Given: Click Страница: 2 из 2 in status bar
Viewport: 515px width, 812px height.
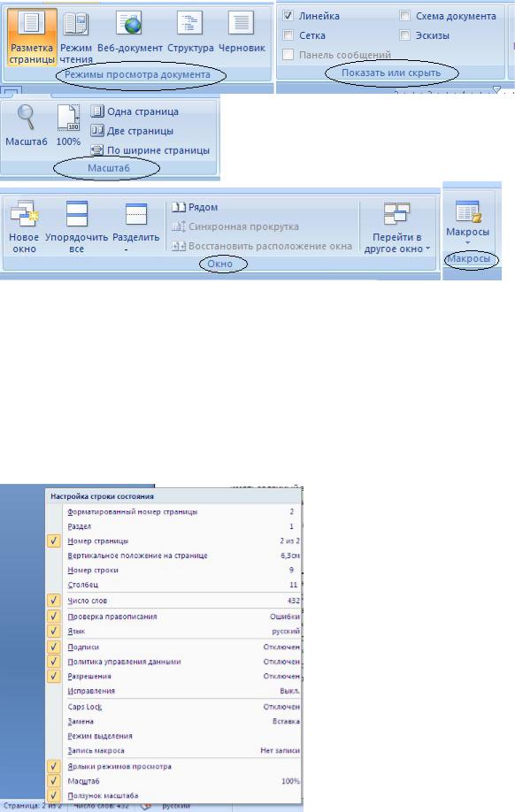Looking at the screenshot, I should tap(32, 807).
